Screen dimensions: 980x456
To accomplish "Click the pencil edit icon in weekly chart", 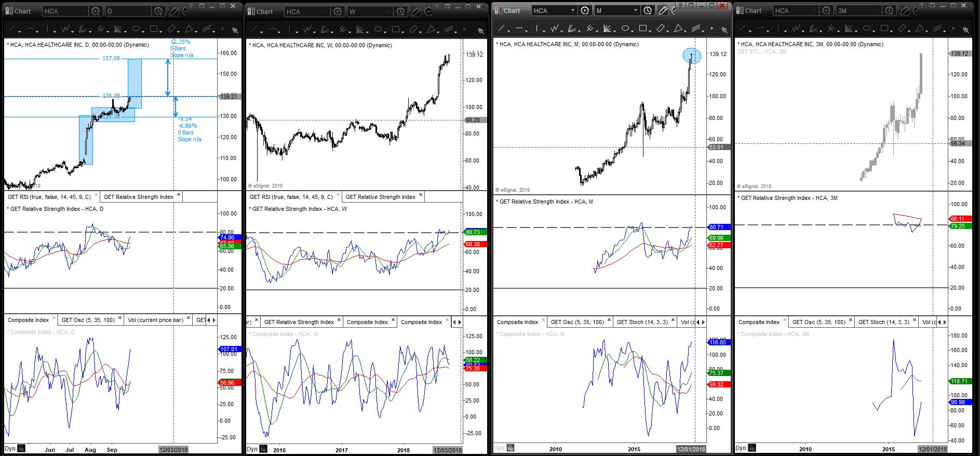I will tap(417, 11).
